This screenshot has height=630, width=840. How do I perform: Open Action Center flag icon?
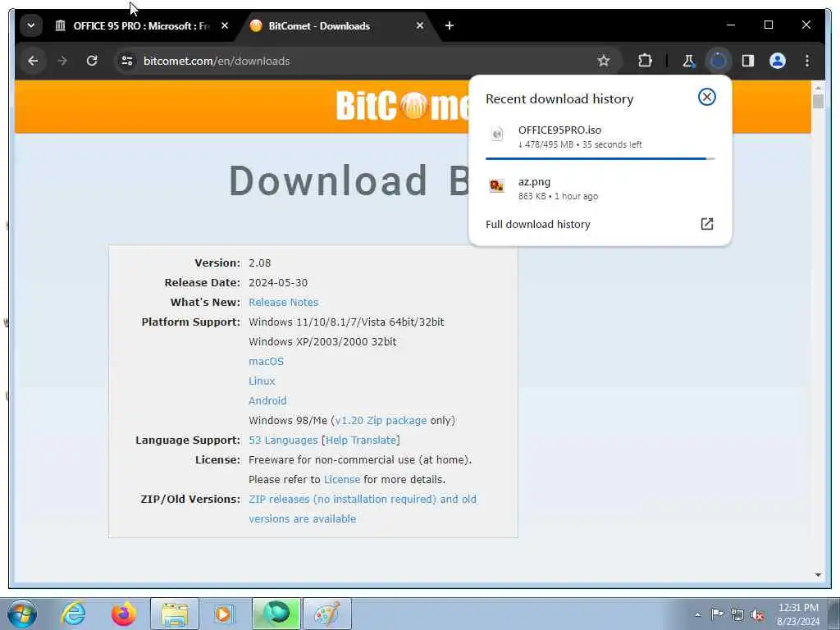pyautogui.click(x=717, y=614)
